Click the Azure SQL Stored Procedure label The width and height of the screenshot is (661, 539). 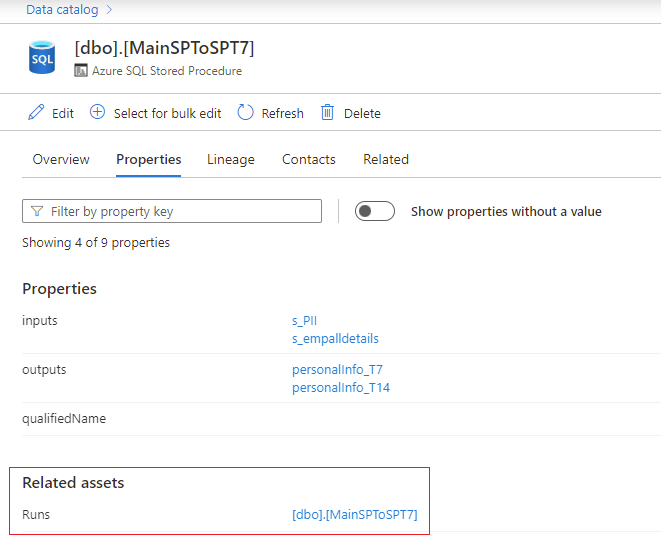click(167, 71)
